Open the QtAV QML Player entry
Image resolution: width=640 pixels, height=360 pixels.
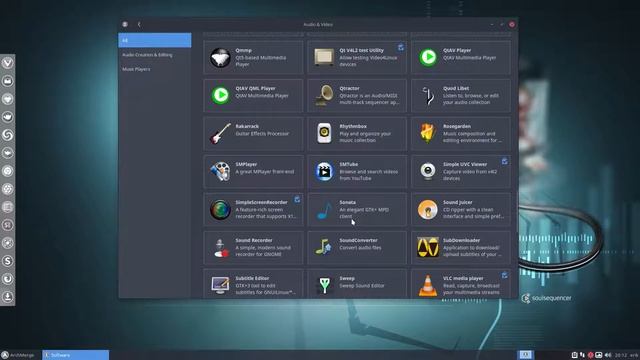point(253,96)
